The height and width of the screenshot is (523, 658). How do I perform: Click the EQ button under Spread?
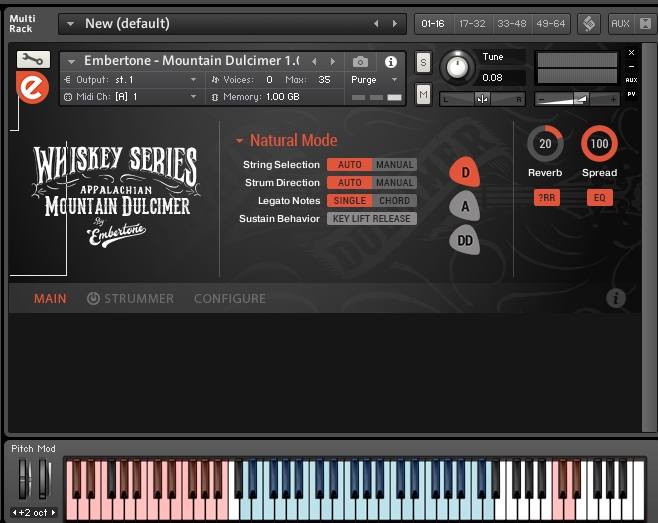click(x=599, y=198)
